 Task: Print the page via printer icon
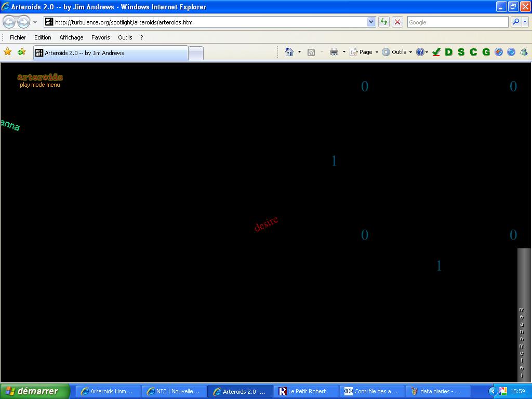334,52
